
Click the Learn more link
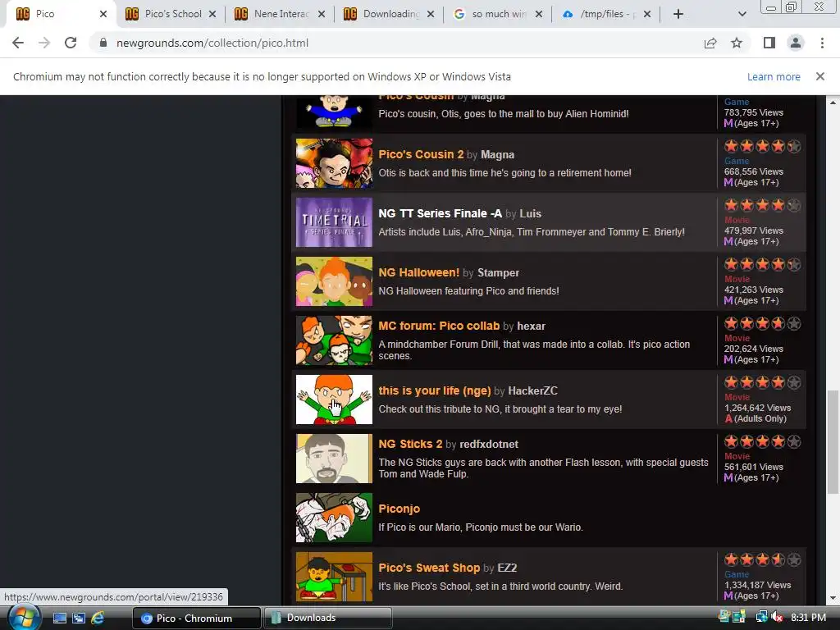[x=774, y=76]
